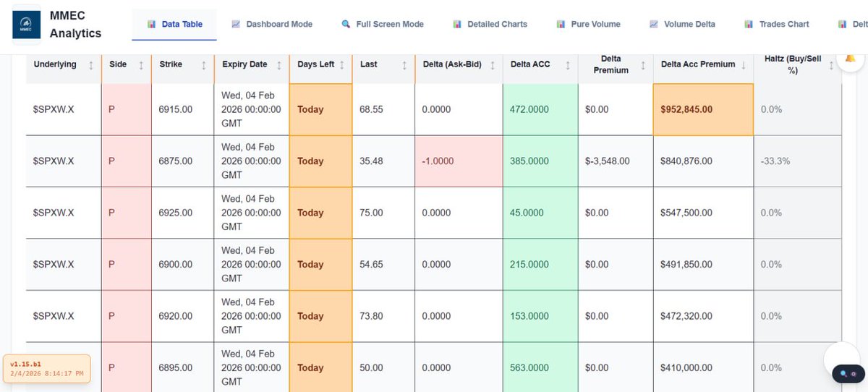
Task: Click Last price 68.55
Action: coord(371,109)
